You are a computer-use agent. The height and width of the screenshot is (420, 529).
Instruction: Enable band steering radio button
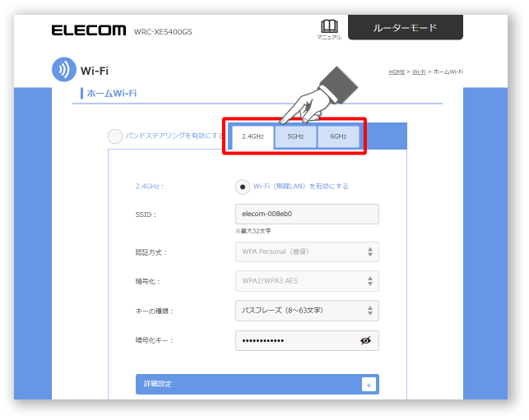click(x=115, y=136)
